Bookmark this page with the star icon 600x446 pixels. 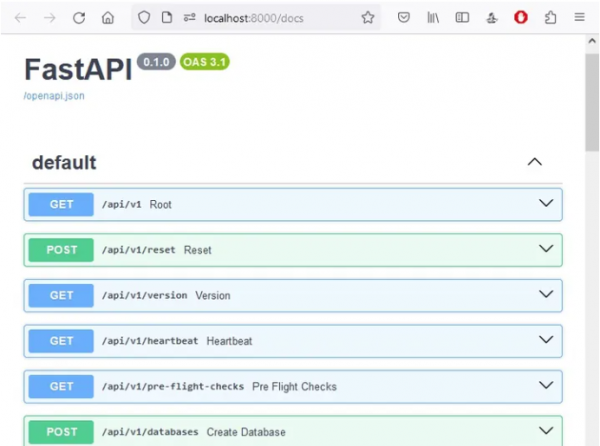point(368,18)
